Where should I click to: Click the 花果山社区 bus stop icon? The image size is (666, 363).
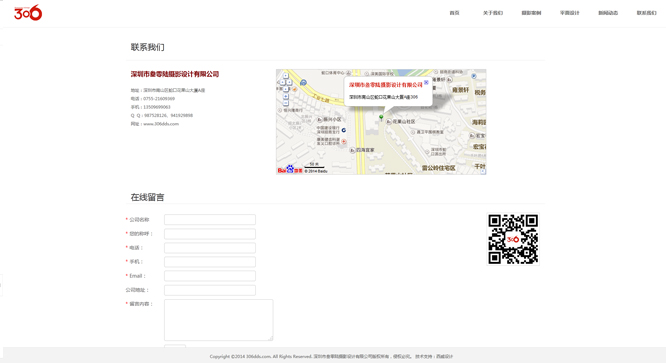point(388,121)
